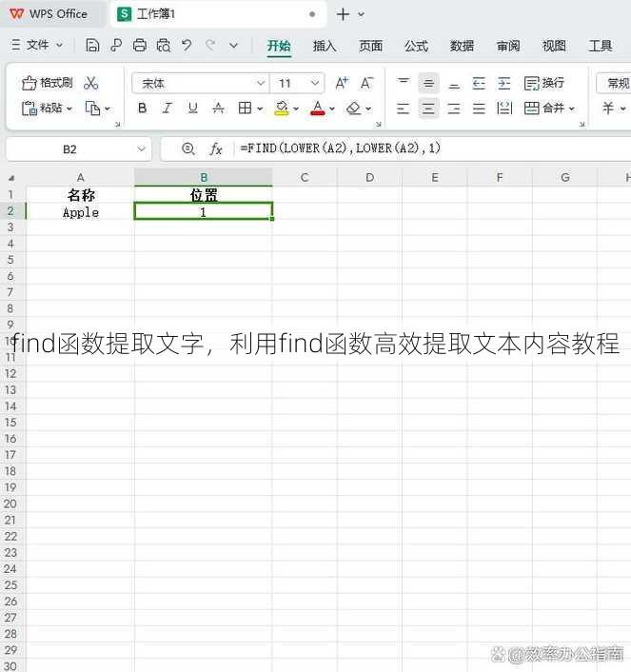Screen dimensions: 631x672
Task: Click the Redo arrow icon
Action: 210,45
